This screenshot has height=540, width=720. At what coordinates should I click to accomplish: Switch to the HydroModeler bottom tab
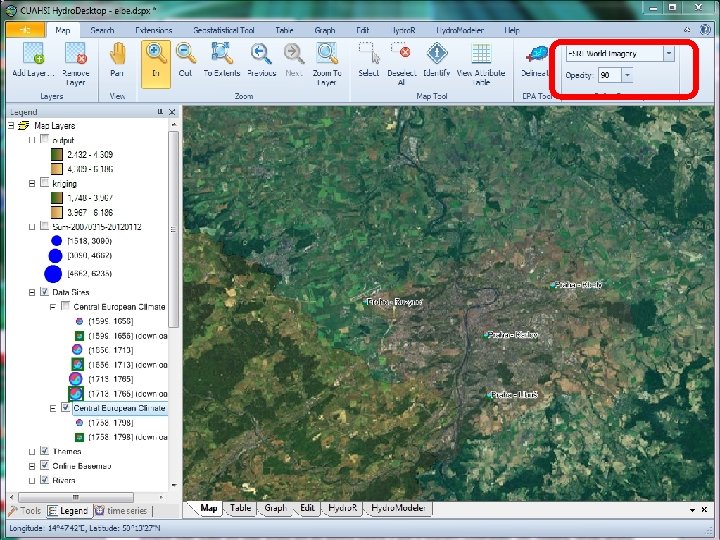point(401,508)
